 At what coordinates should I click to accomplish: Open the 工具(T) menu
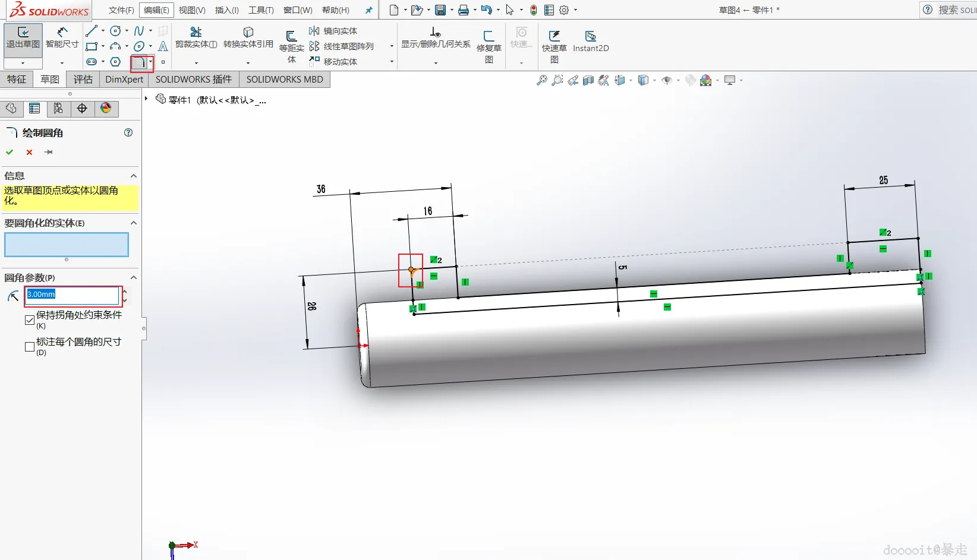[x=261, y=10]
